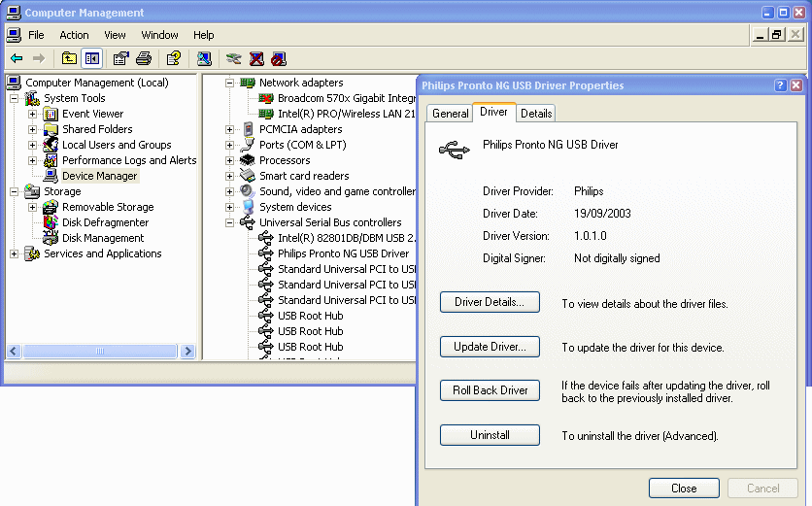Click the console tree horizontal scrollbar thumb

pos(100,352)
